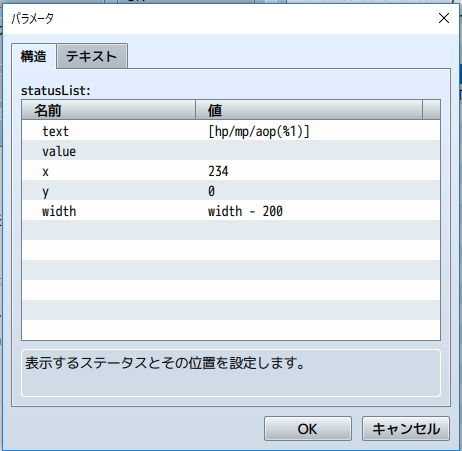
Task: Click the OK button
Action: tap(308, 429)
